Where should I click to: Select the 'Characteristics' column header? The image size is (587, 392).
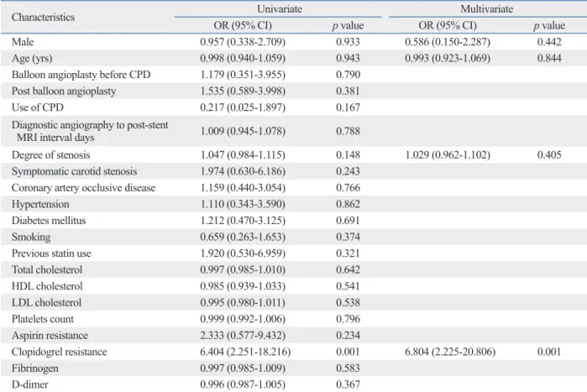pos(43,17)
